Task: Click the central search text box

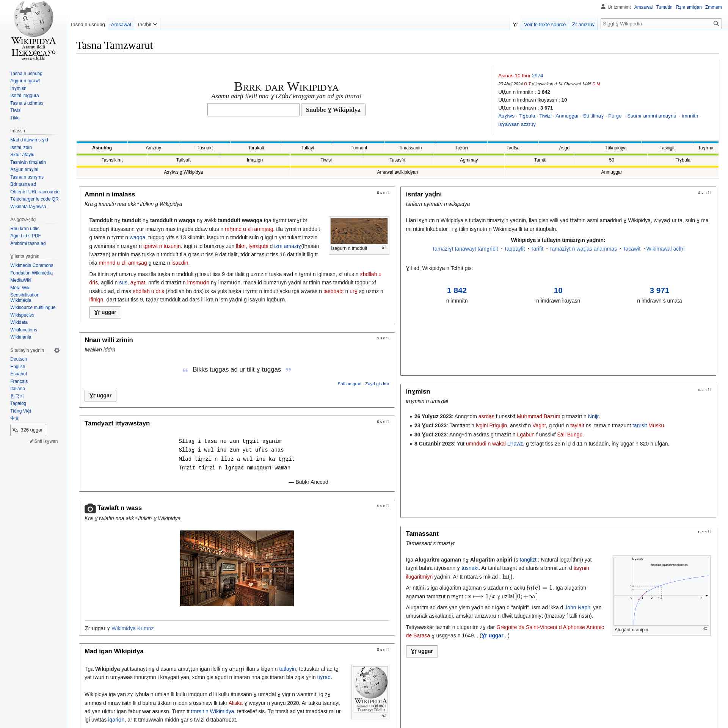Action: 253,110
